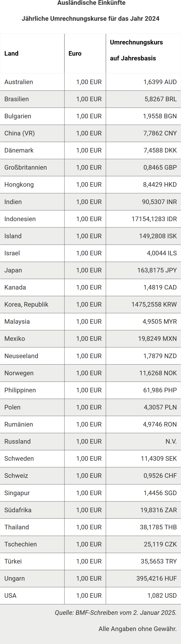Select the 'Euro' column header

tap(75, 54)
